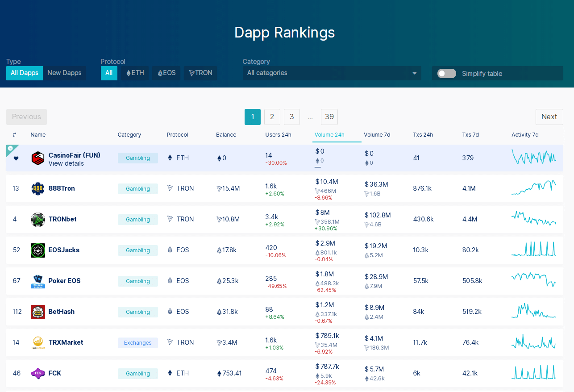Open the BetHash dapp name link
The image size is (574, 392).
point(62,312)
